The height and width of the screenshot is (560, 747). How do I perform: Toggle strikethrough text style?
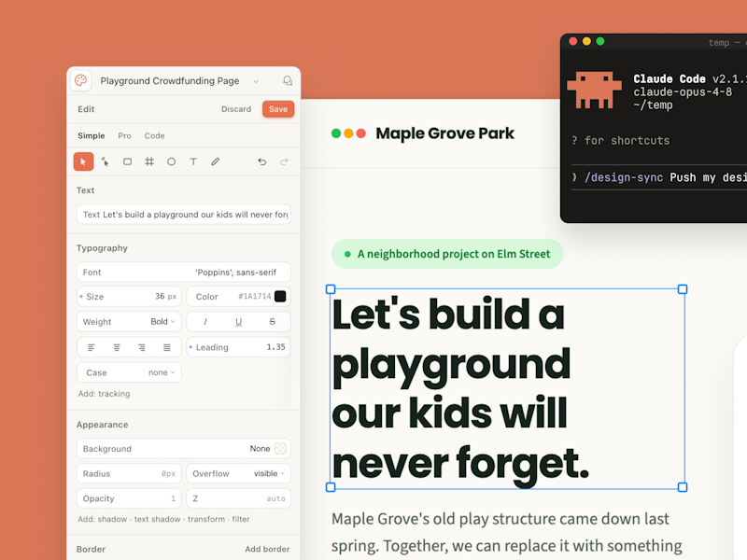pos(272,322)
